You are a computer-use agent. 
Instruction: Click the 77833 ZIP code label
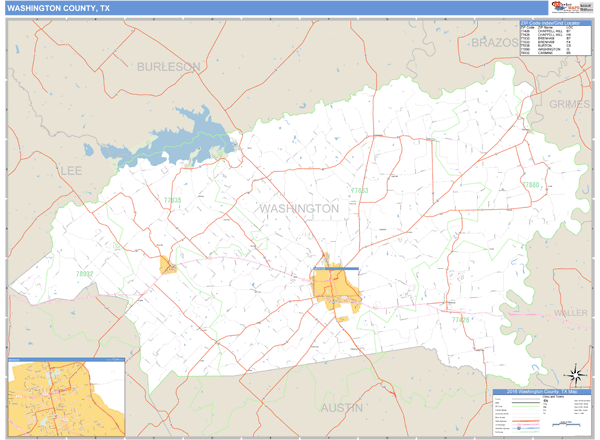(x=359, y=190)
